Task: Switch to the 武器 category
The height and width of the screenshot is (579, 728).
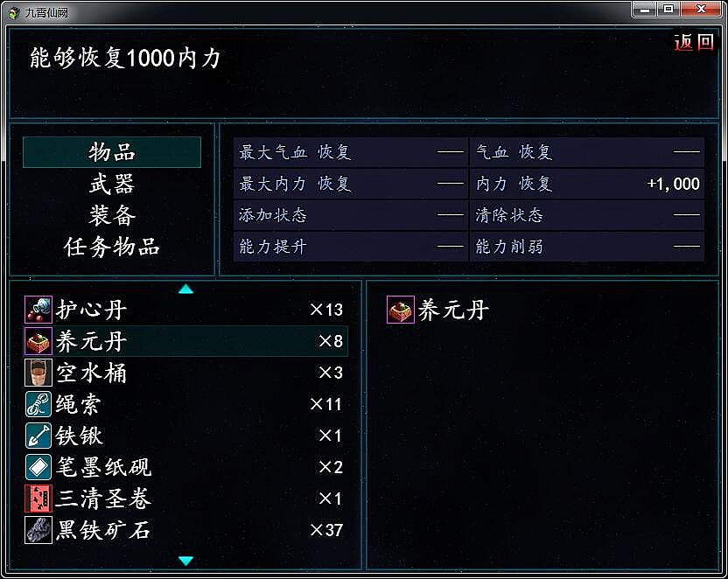Action: point(112,184)
